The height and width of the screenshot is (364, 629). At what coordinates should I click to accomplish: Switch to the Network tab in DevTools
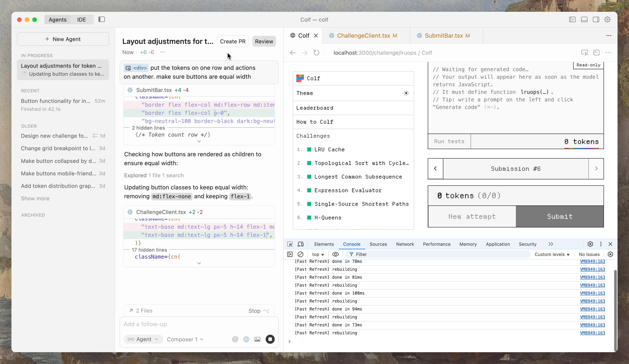pos(405,244)
